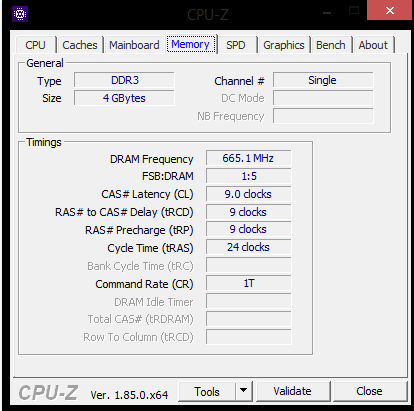414x411 pixels.
Task: Select the Mainboard tab
Action: [134, 45]
